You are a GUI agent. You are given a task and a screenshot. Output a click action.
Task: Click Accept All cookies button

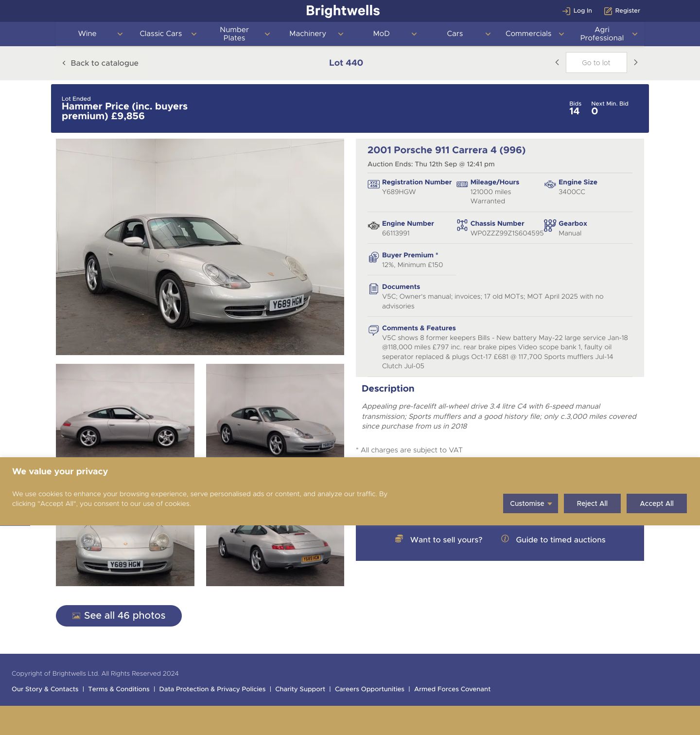point(657,503)
